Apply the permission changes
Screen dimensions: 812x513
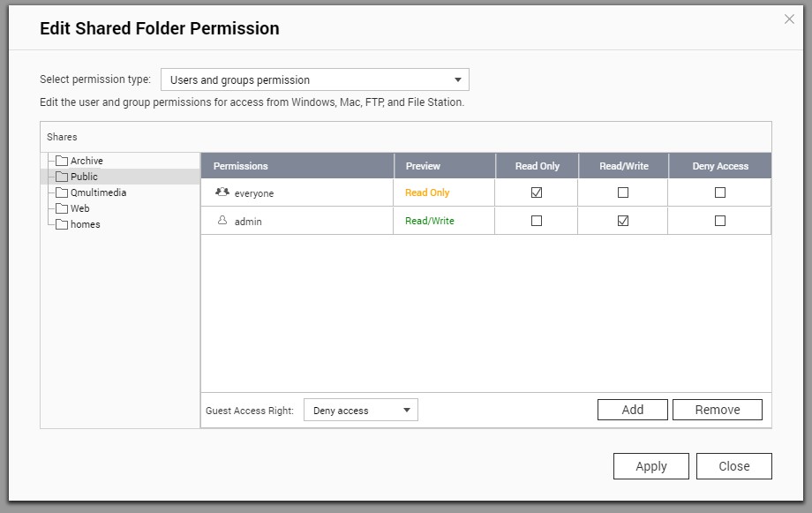click(650, 466)
